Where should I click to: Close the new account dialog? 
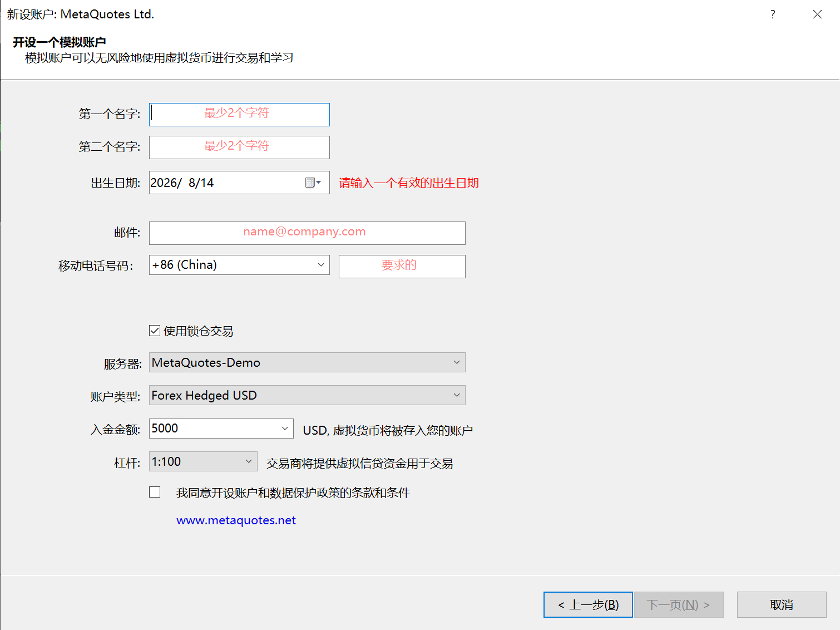[x=817, y=14]
